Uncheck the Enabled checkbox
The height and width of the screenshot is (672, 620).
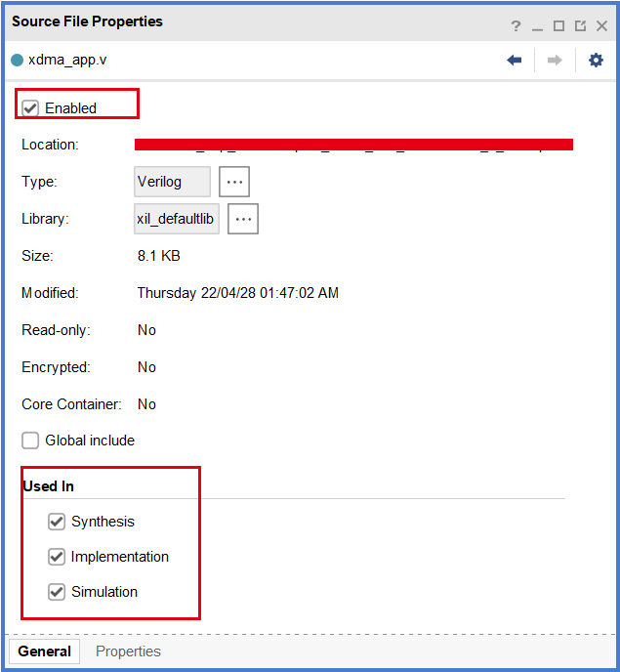pos(30,107)
